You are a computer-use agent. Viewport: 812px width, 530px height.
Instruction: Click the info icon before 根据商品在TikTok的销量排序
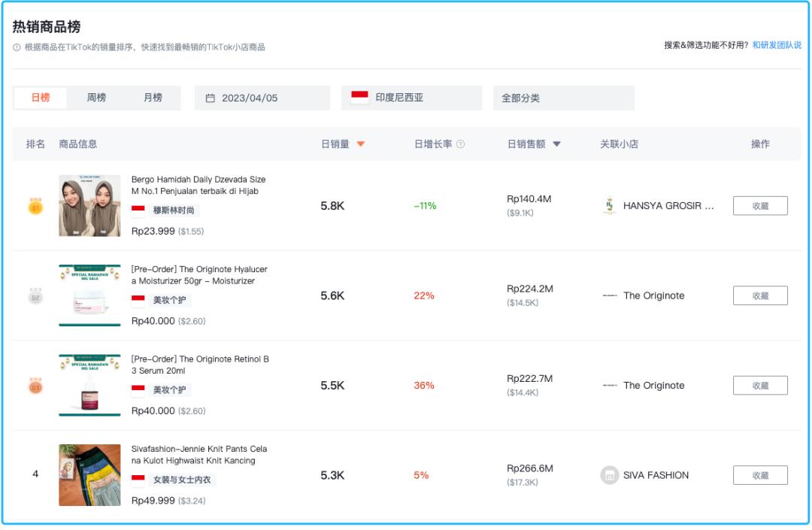coord(16,44)
